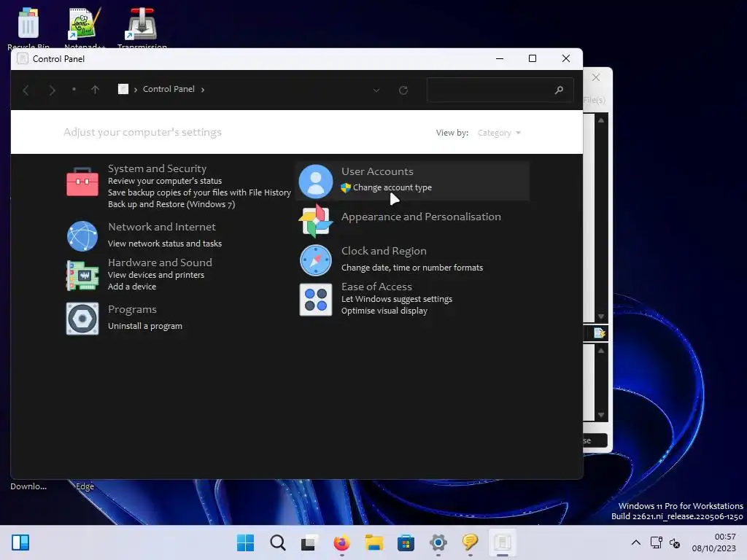
Task: Go forward with the forward arrow
Action: click(52, 90)
